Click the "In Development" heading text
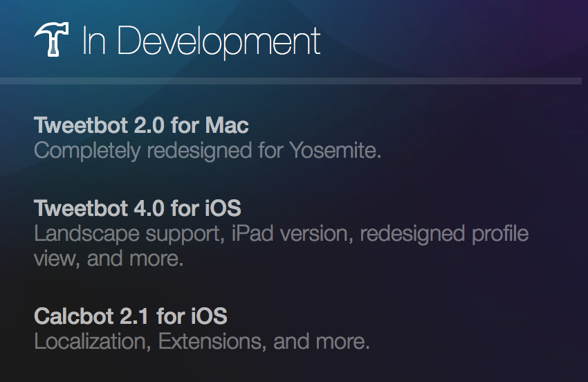The width and height of the screenshot is (588, 382). 201,41
